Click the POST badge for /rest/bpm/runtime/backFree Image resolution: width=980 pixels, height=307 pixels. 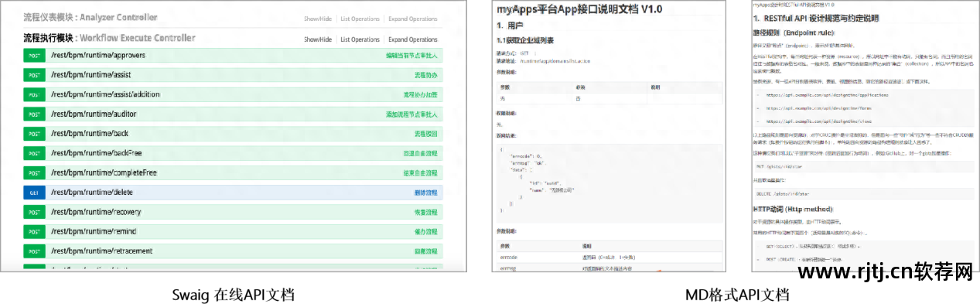pyautogui.click(x=34, y=153)
